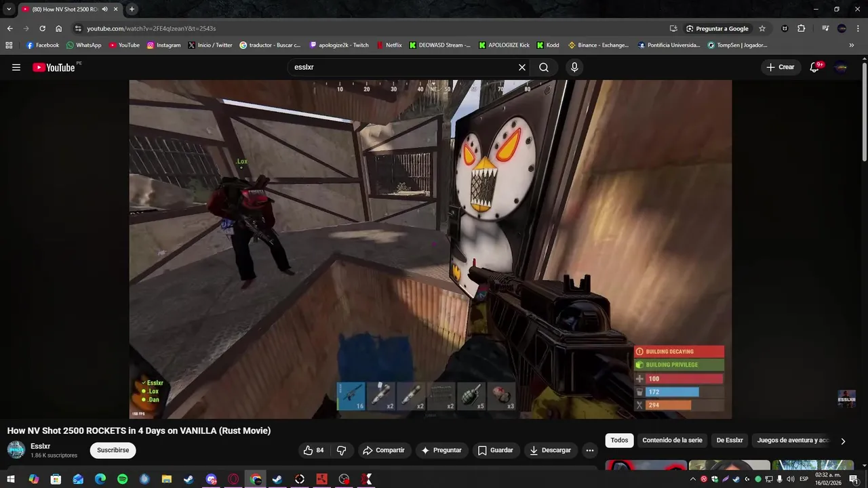
Task: Clear the search box with the X
Action: (522, 67)
